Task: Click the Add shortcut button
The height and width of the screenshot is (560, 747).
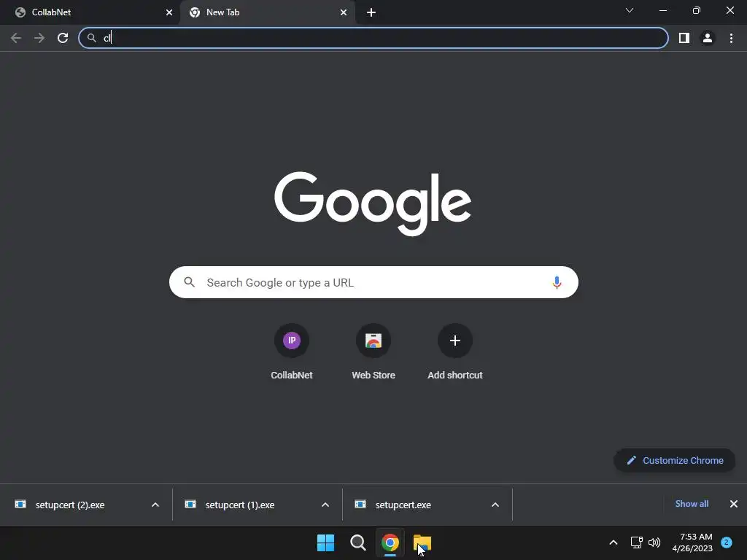Action: coord(455,352)
